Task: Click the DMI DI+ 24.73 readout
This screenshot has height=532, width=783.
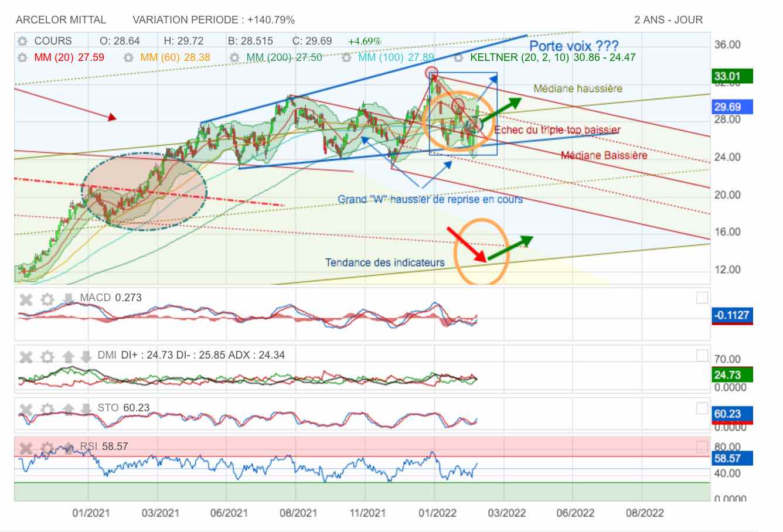Action: tap(147, 355)
